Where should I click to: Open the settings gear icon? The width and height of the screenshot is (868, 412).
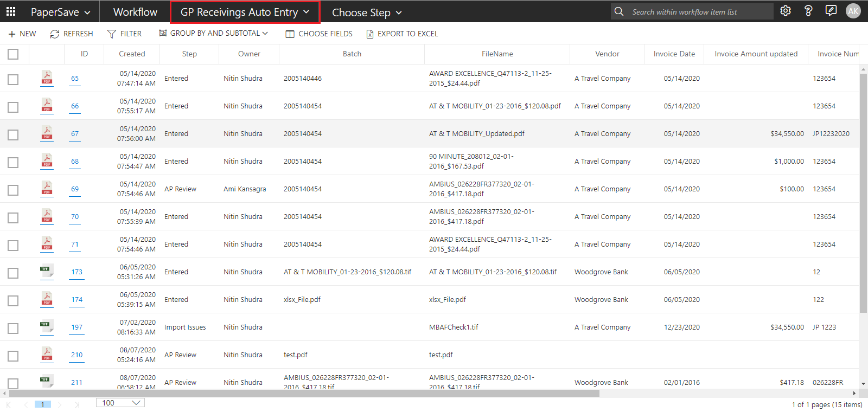pos(785,11)
